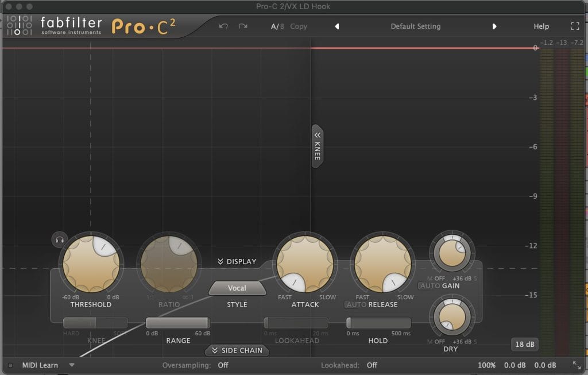This screenshot has height=375, width=588.
Task: Click Copy to copy state
Action: pos(299,26)
